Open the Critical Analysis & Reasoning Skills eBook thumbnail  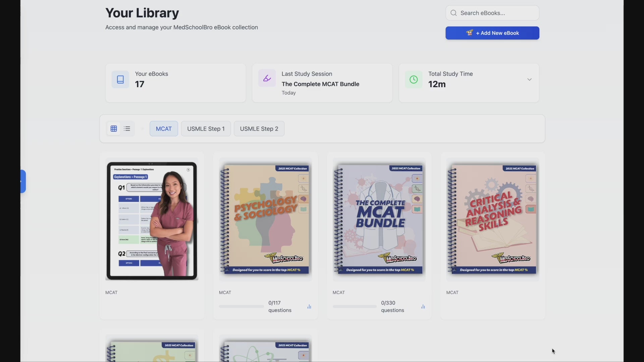coord(492,220)
